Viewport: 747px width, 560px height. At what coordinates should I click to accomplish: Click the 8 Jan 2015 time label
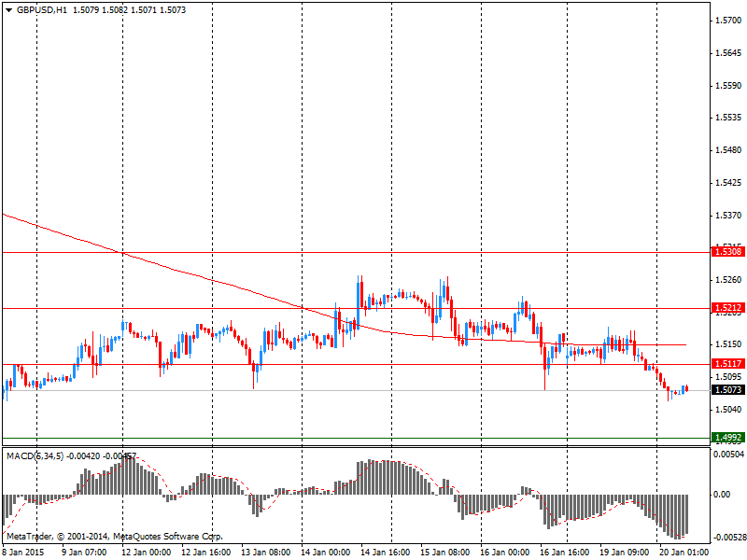[x=22, y=553]
